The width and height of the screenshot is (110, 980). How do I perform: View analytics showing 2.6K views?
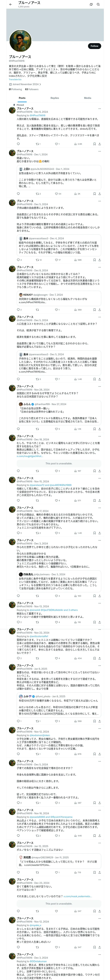78,144
